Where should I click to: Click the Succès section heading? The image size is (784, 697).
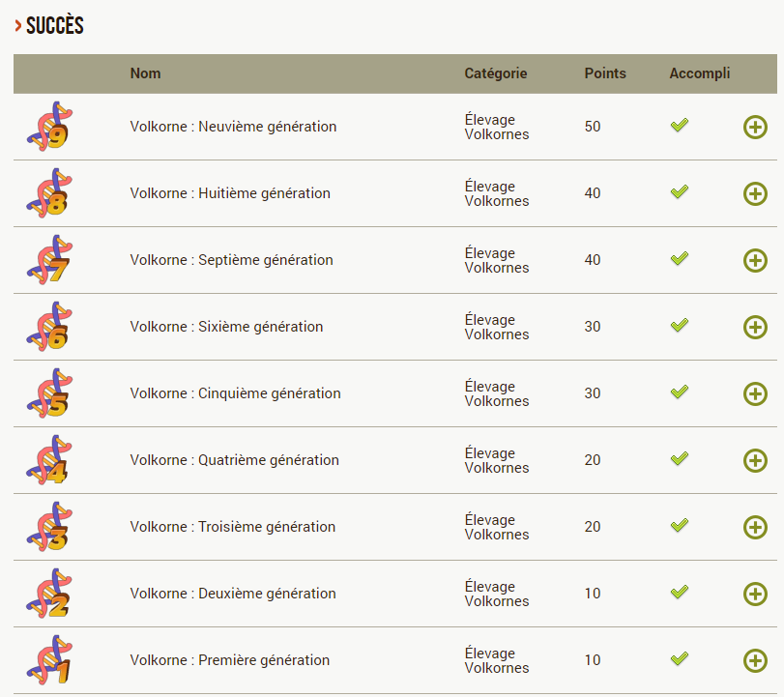pyautogui.click(x=54, y=26)
